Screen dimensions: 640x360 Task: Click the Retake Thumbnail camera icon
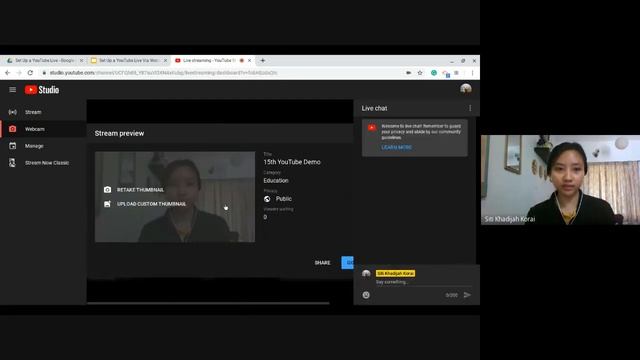[107, 190]
